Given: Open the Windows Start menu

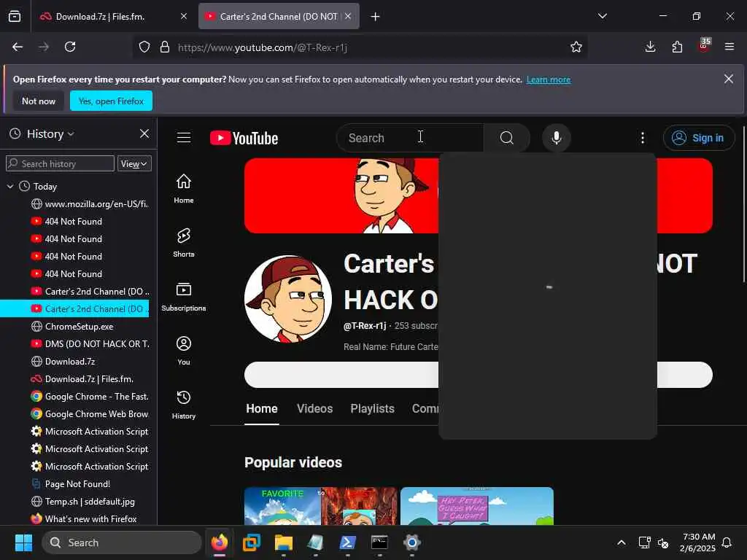Looking at the screenshot, I should [x=23, y=542].
